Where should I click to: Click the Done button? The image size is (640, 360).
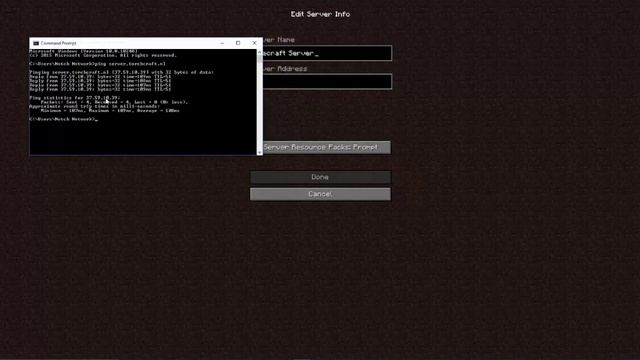(x=320, y=177)
